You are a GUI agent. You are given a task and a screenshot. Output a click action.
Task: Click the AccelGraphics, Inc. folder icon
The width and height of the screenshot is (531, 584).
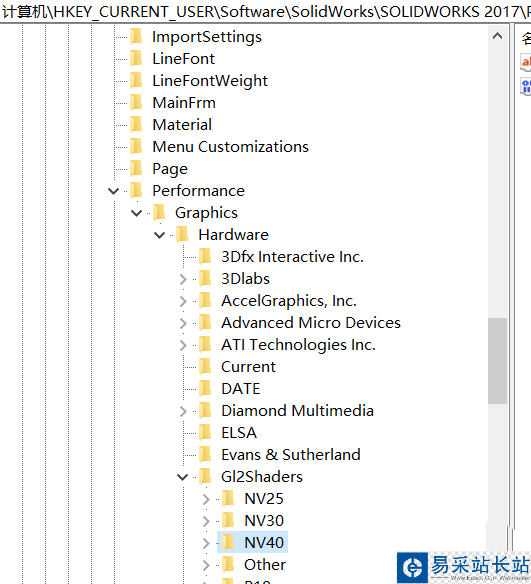[x=206, y=300]
